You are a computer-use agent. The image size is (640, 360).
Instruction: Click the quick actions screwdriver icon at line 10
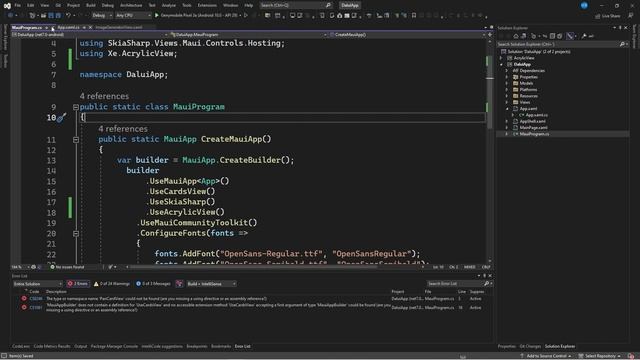tap(61, 118)
